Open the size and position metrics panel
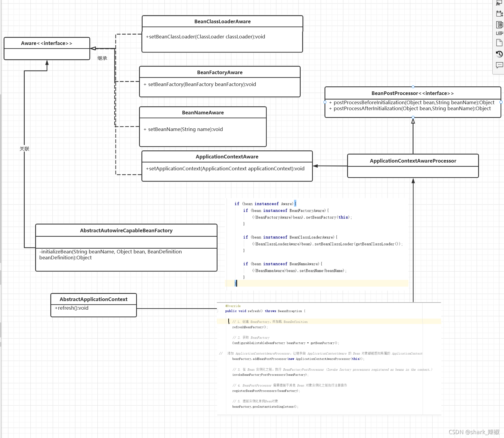This screenshot has height=438, width=504. (x=499, y=14)
